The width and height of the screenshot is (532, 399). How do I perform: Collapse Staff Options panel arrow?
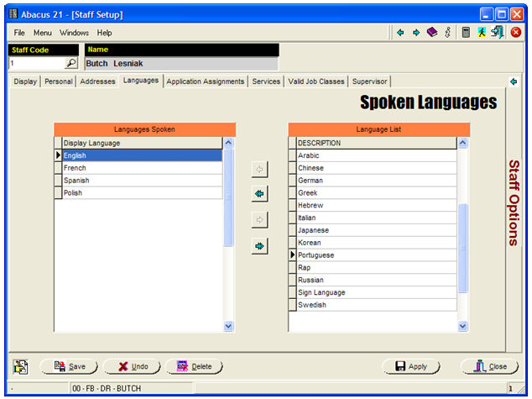[513, 81]
